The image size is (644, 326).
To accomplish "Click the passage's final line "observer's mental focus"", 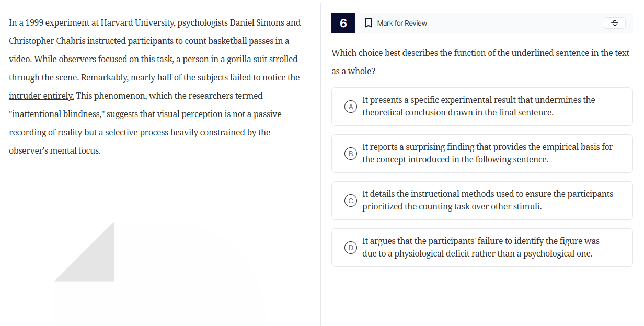I will click(x=55, y=151).
